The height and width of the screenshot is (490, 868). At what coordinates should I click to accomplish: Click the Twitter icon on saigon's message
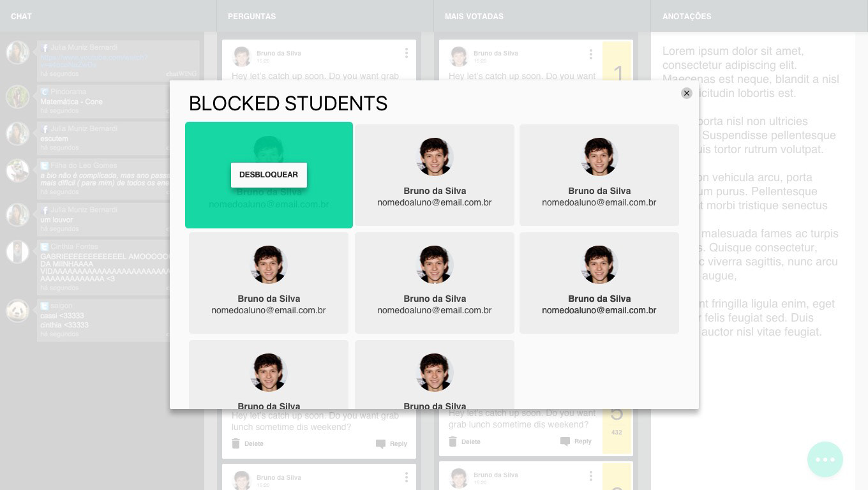coord(45,306)
